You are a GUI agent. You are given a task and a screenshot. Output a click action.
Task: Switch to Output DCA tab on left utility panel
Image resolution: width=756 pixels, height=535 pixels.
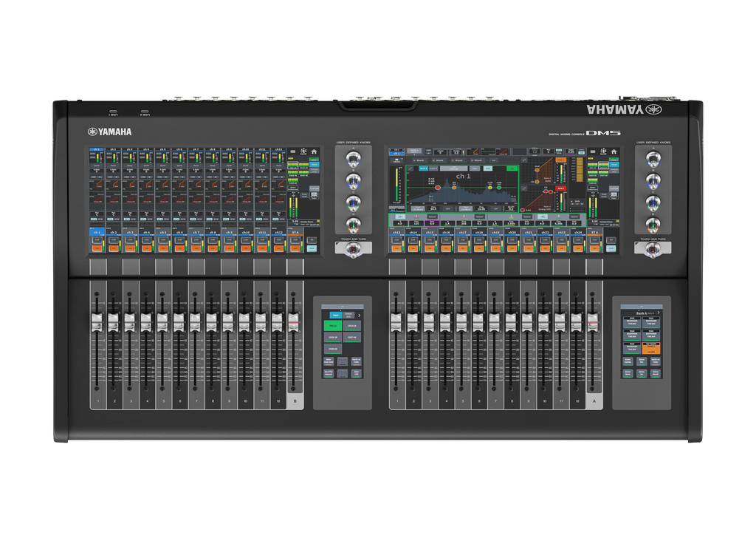tap(348, 315)
